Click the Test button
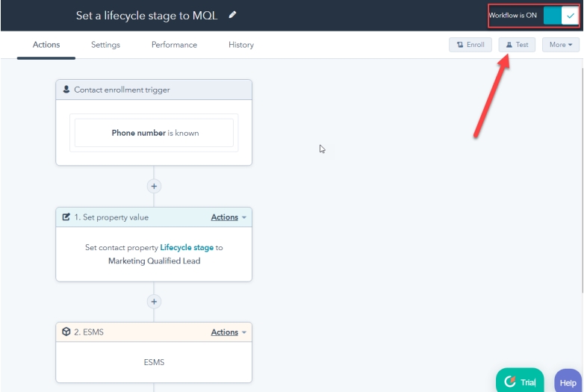 pyautogui.click(x=517, y=45)
